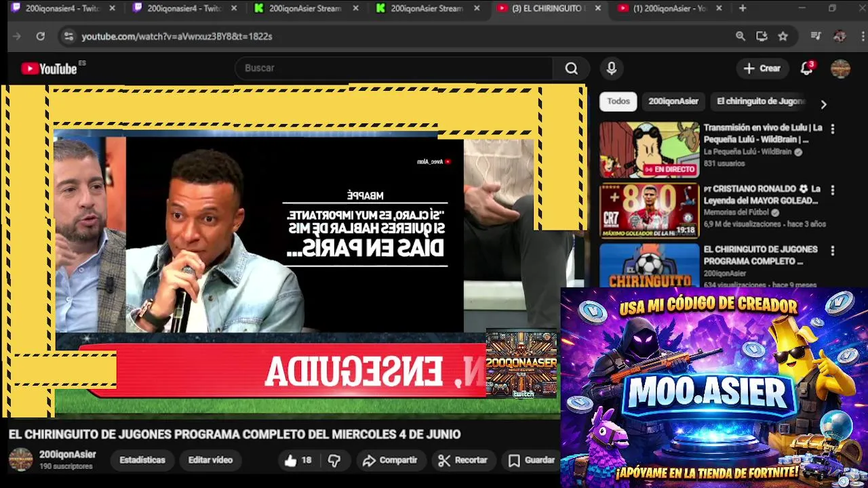The width and height of the screenshot is (868, 488).
Task: Share the video with Compartir
Action: (390, 460)
